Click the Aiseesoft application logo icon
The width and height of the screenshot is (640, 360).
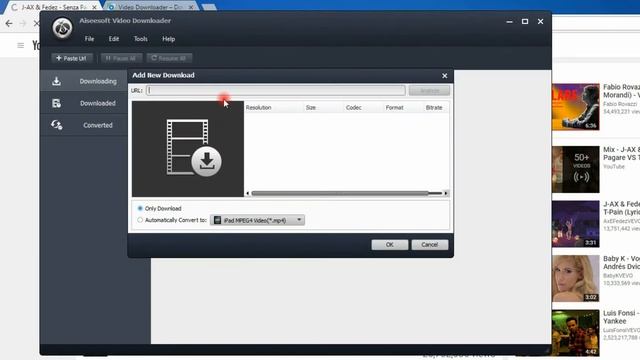[x=62, y=28]
